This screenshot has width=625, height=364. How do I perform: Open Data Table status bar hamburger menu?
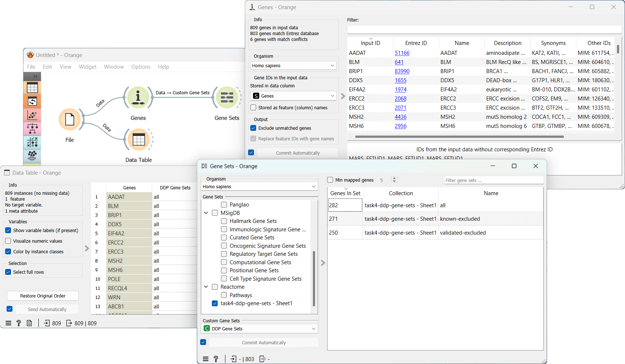click(x=8, y=323)
